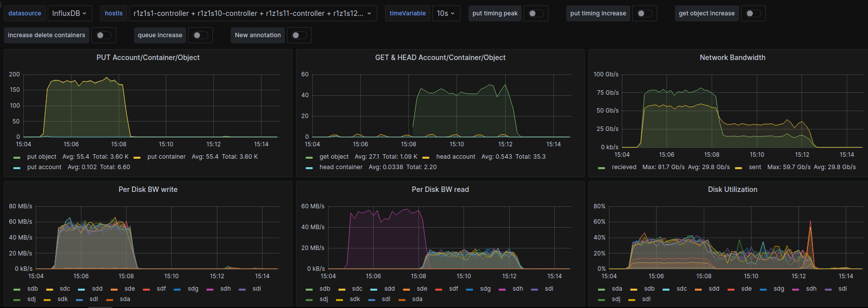The width and height of the screenshot is (868, 308).
Task: Isolate the recieved series in Network Bandwidth
Action: [624, 167]
